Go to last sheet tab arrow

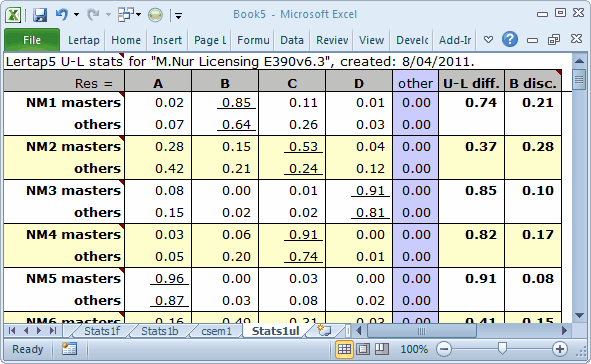53,331
